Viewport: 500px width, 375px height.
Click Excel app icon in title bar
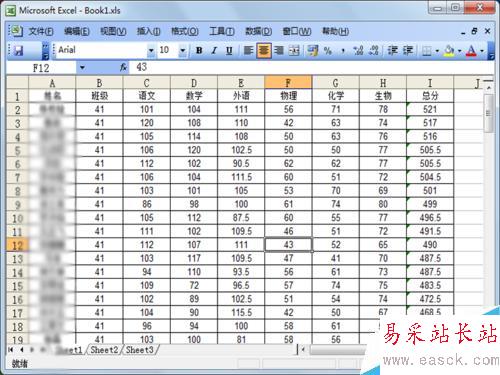click(x=11, y=11)
